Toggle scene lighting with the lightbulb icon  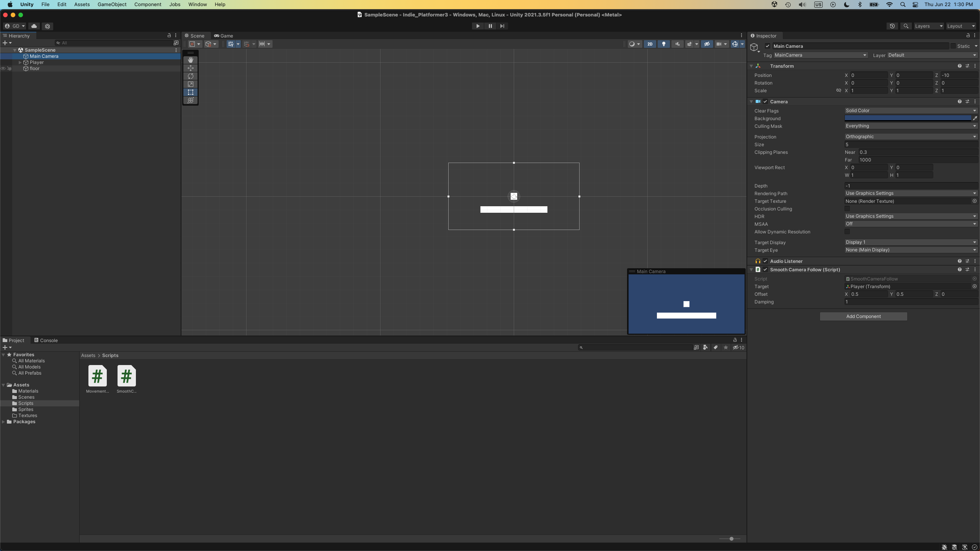(663, 44)
